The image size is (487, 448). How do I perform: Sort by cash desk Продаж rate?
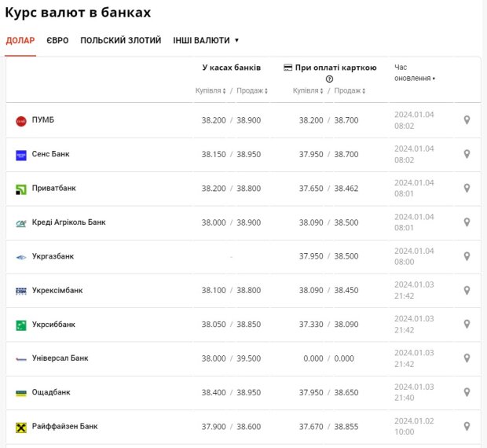[x=252, y=90]
